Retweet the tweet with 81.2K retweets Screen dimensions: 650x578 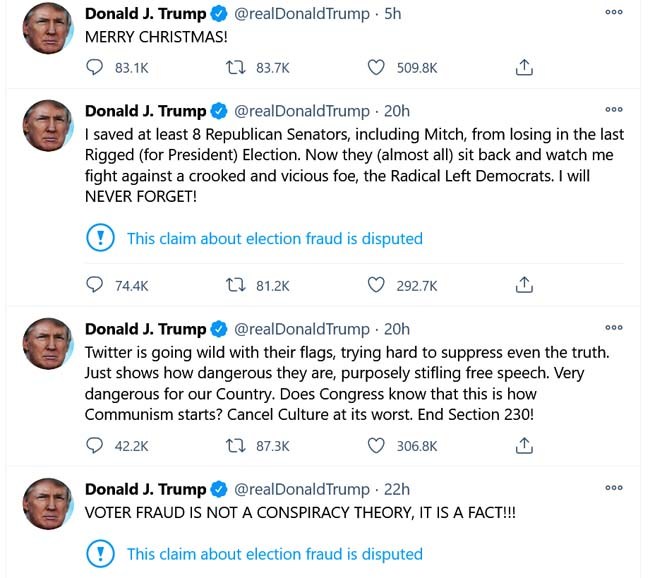(x=238, y=285)
